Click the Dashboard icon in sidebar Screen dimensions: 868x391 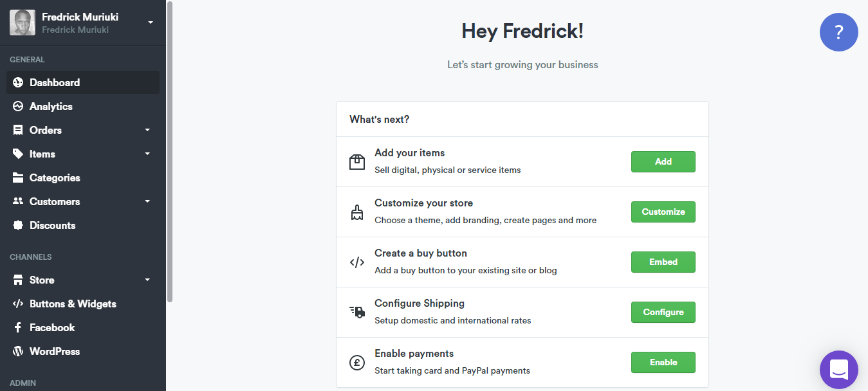tap(18, 82)
